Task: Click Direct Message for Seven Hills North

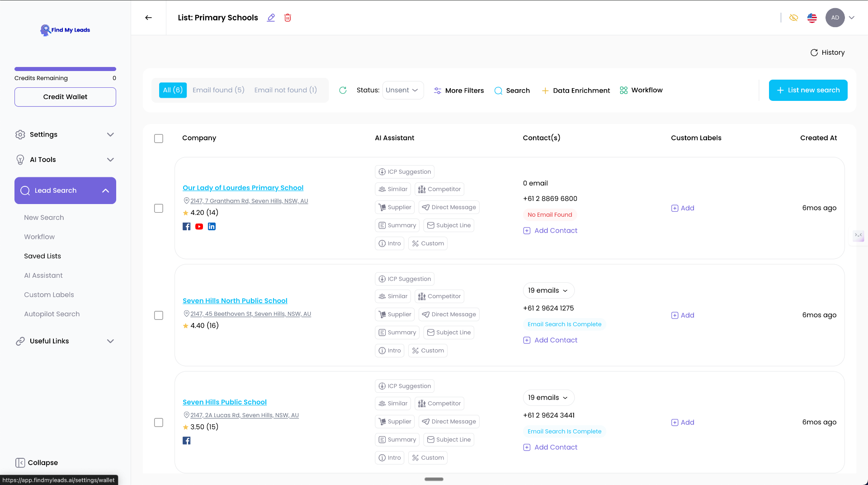Action: [449, 314]
